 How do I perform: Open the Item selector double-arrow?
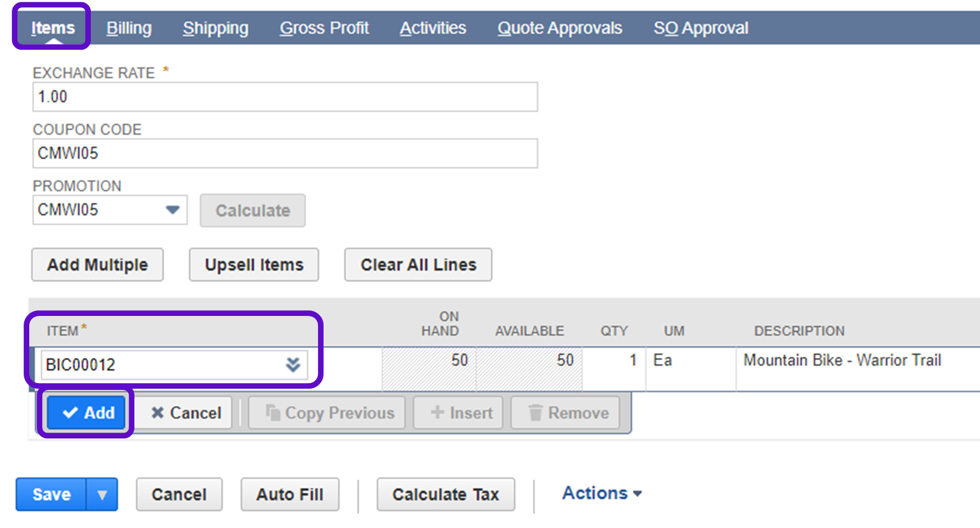click(293, 364)
